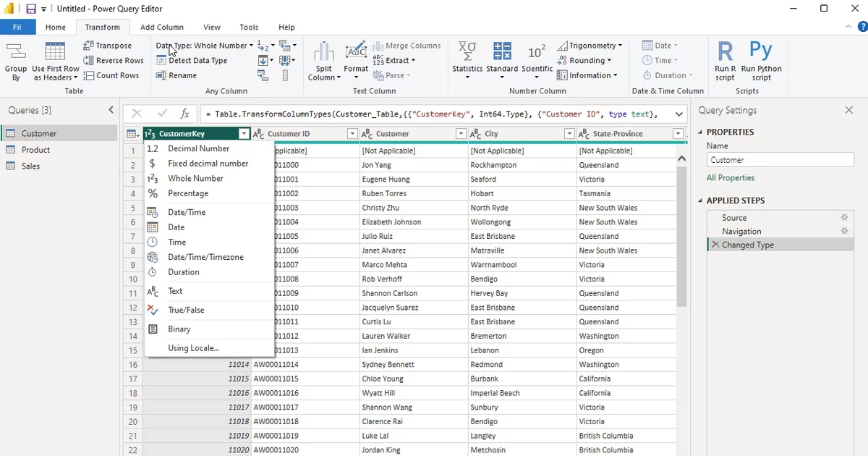Screen dimensions: 868x456
Task: Click the table menu icon in grid corner
Action: point(132,134)
